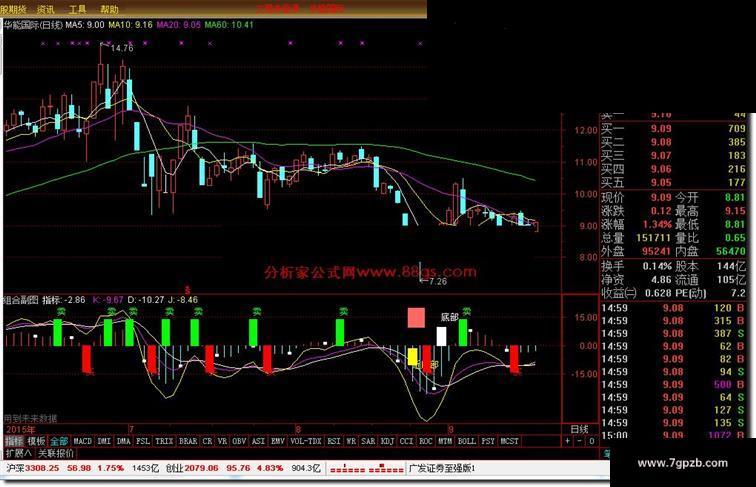
Task: Click the MA5: 9.00 label
Action: pos(85,25)
